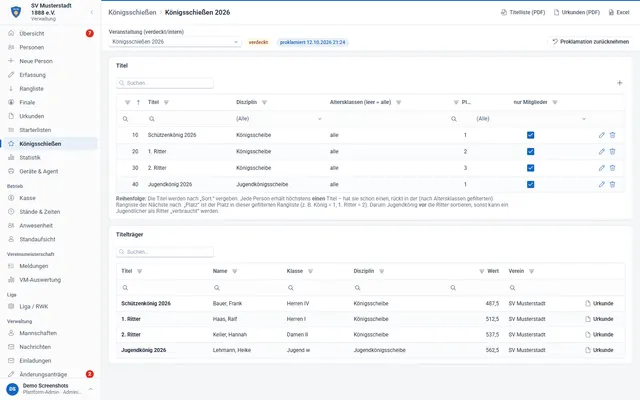
Task: Go to Kasse in the sidebar
Action: [x=49, y=198]
